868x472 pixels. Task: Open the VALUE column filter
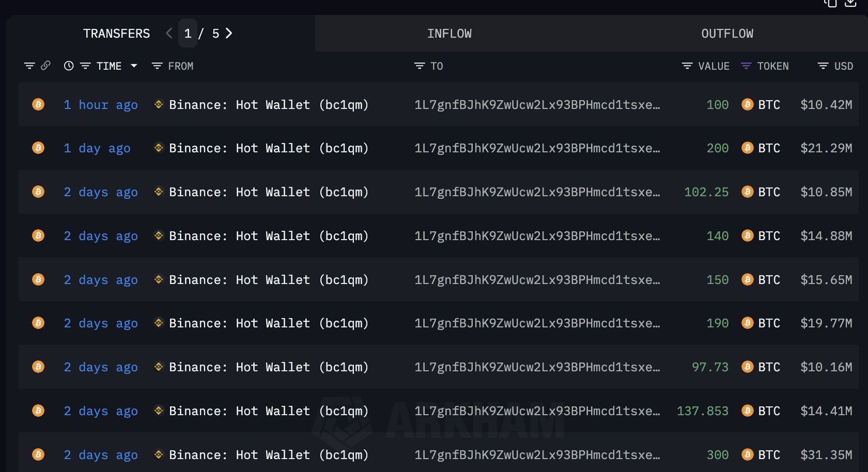click(687, 66)
